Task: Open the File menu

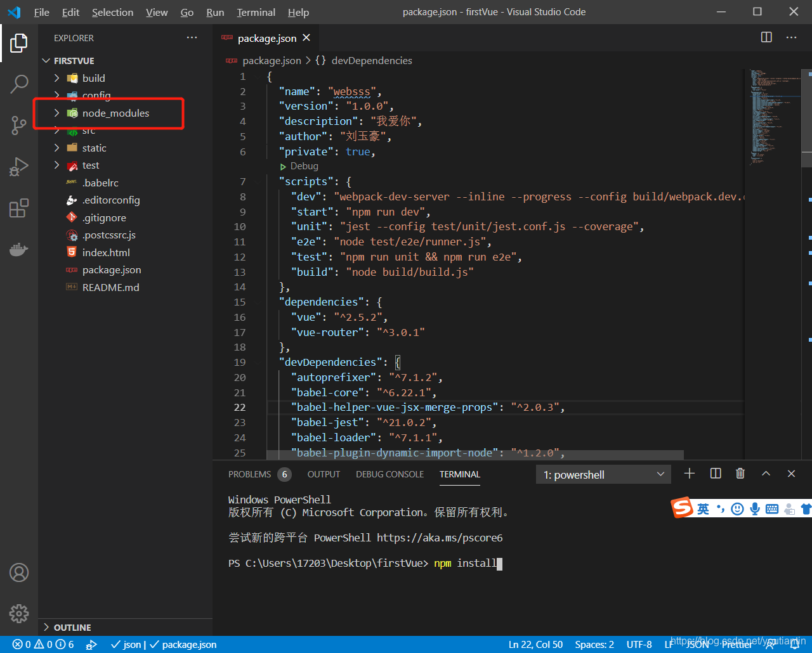Action: point(42,12)
